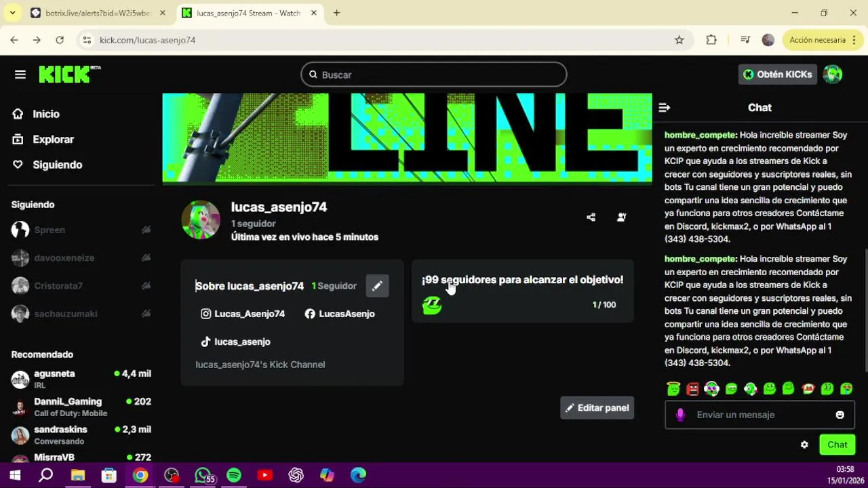Viewport: 868px width, 488px height.
Task: Edit the Sobre lucas_asenjo74 panel pencil
Action: (x=377, y=286)
